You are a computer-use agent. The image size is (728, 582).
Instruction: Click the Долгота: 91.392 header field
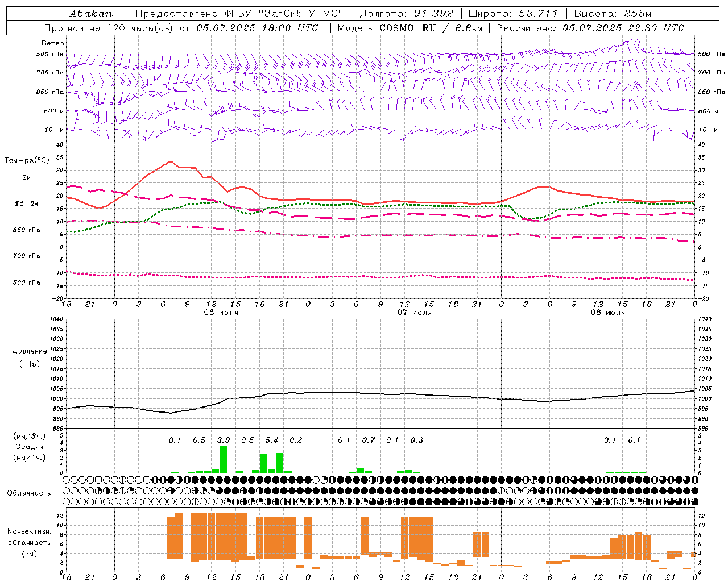[x=407, y=14]
